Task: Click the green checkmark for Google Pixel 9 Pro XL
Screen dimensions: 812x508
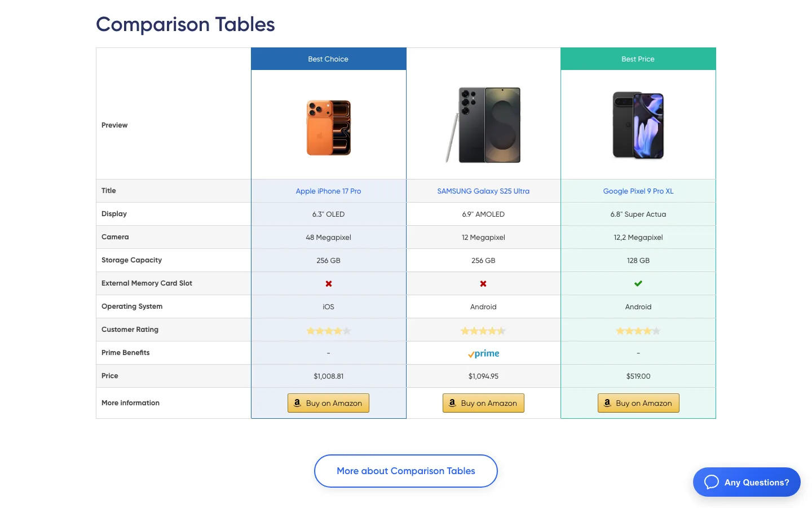Action: [638, 283]
